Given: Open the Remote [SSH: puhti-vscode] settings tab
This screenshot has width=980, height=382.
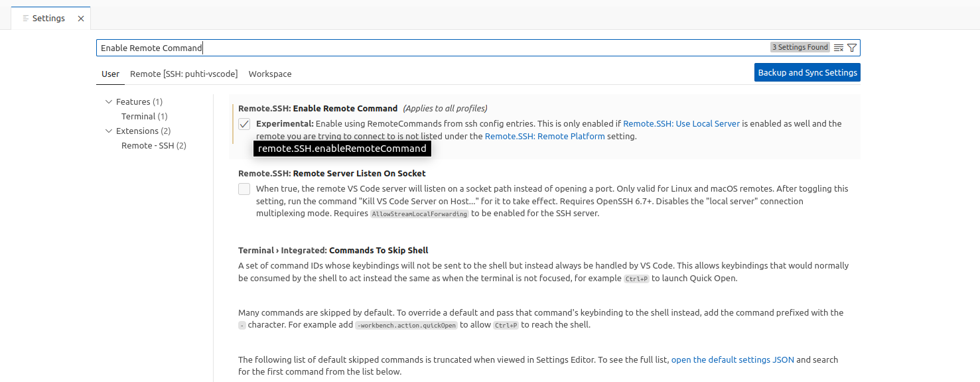Looking at the screenshot, I should [x=184, y=74].
